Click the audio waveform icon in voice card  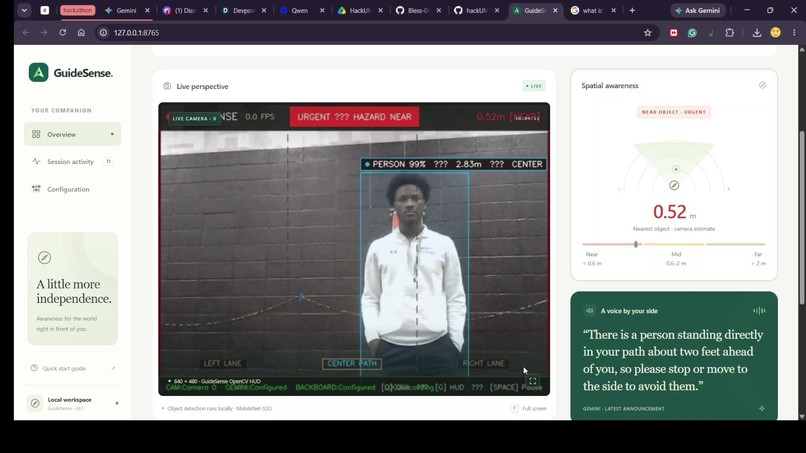tap(759, 311)
